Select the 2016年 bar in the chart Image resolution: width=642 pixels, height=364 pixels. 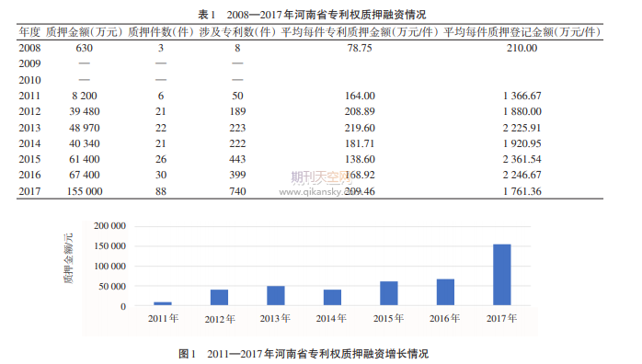(x=445, y=292)
